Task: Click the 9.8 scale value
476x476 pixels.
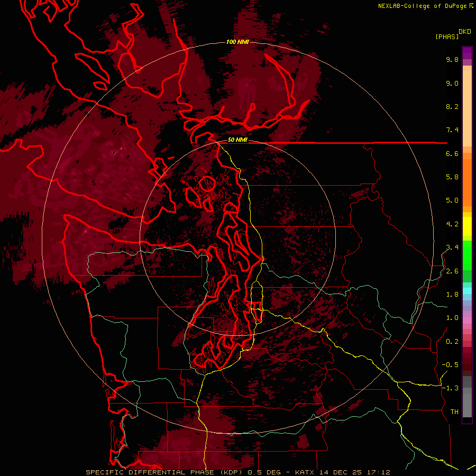Action: coord(452,59)
